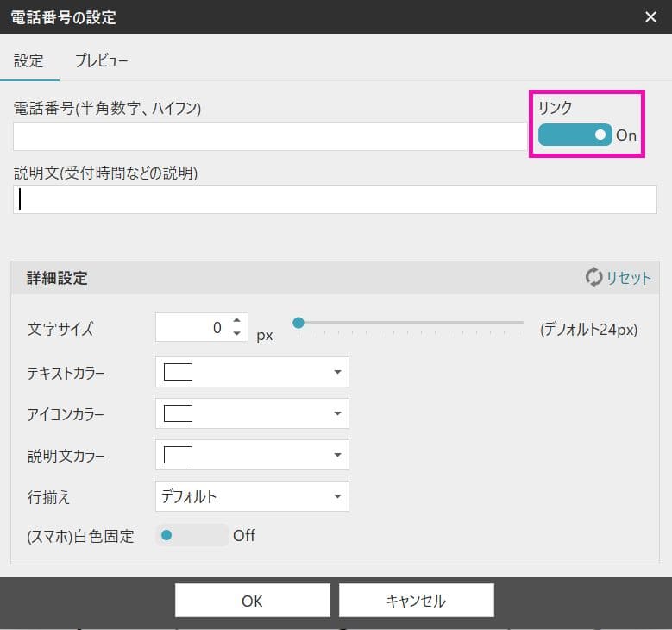Click the キャンセル button

tap(416, 601)
